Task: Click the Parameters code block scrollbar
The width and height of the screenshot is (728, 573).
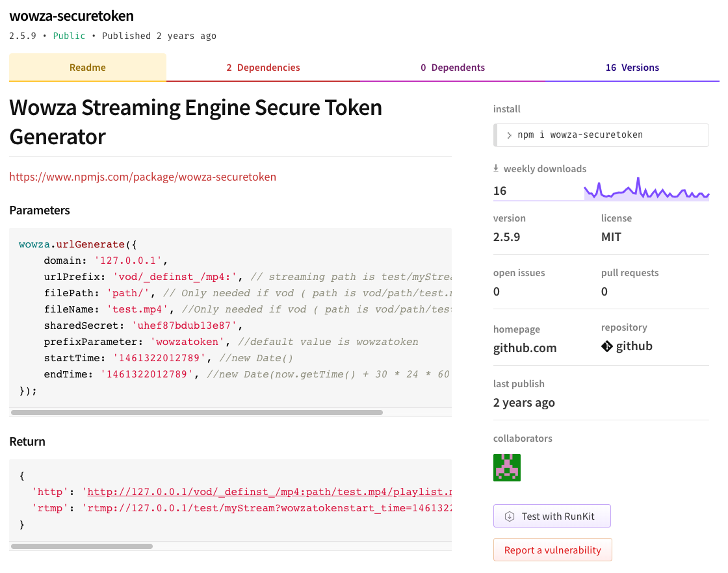Action: tap(195, 412)
